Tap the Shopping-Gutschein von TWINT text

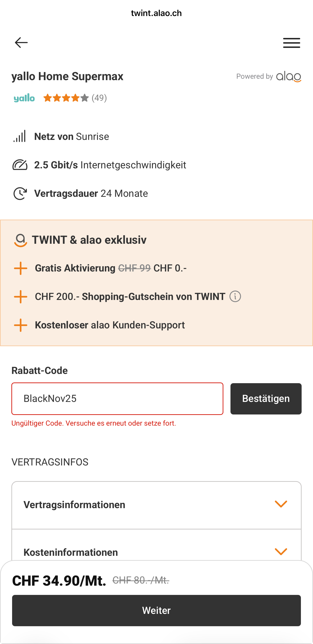(x=153, y=297)
